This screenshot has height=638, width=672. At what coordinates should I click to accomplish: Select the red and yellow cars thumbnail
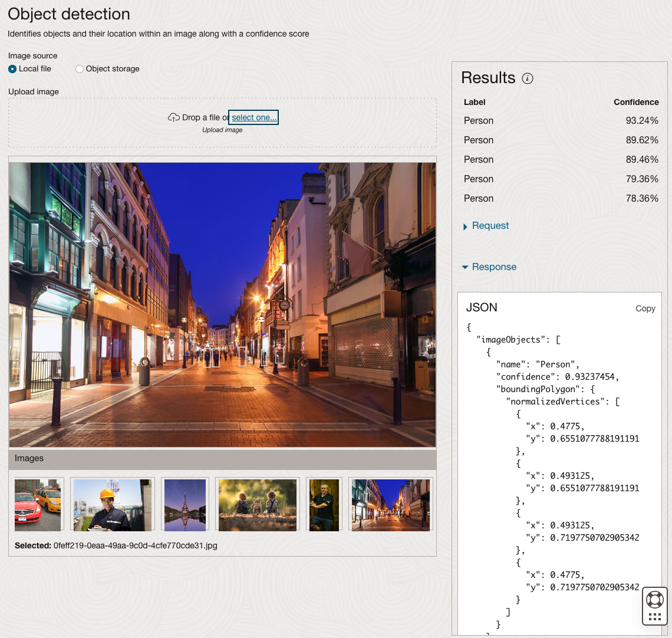click(38, 505)
